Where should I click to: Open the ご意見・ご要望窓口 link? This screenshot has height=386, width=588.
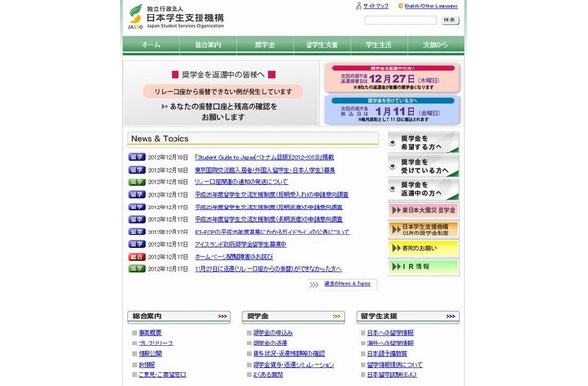coord(162,374)
